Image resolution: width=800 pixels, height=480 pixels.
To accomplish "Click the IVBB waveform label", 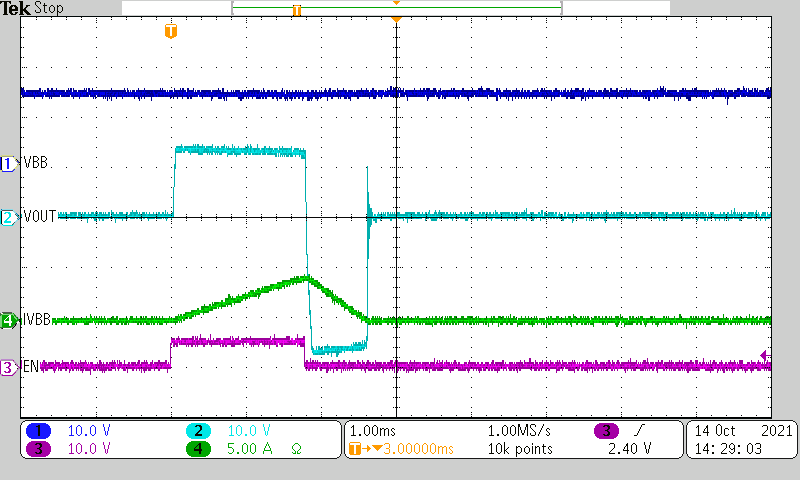I will coord(37,320).
